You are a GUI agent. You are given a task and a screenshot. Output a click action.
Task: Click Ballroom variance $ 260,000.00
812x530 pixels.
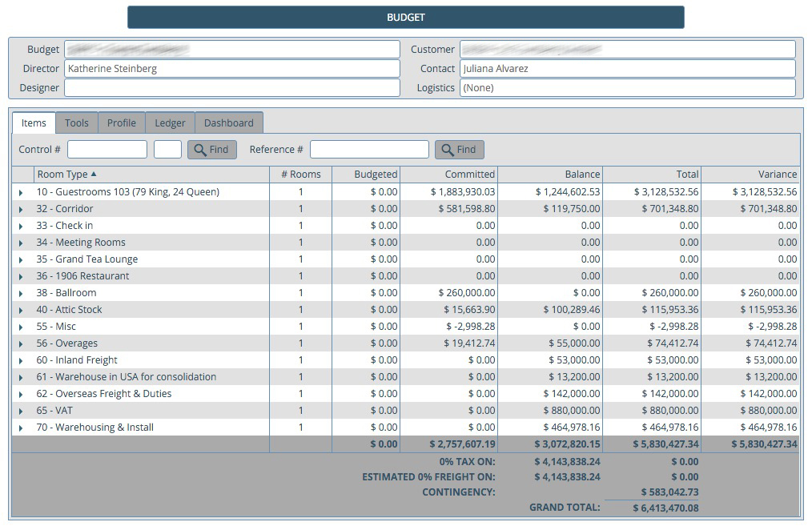[769, 293]
